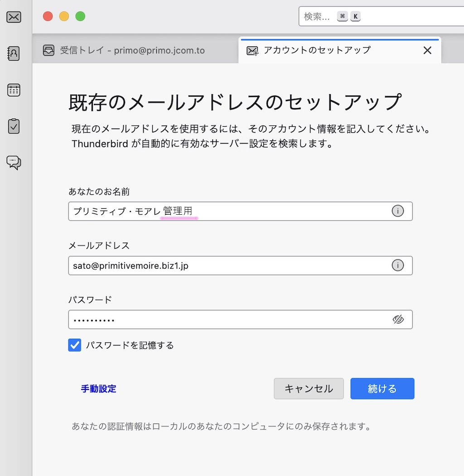Close the アカウントのセットアップ tab
The height and width of the screenshot is (476, 464).
427,50
